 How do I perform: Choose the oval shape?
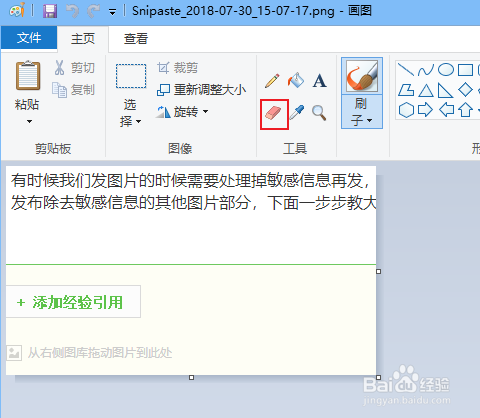(446, 70)
